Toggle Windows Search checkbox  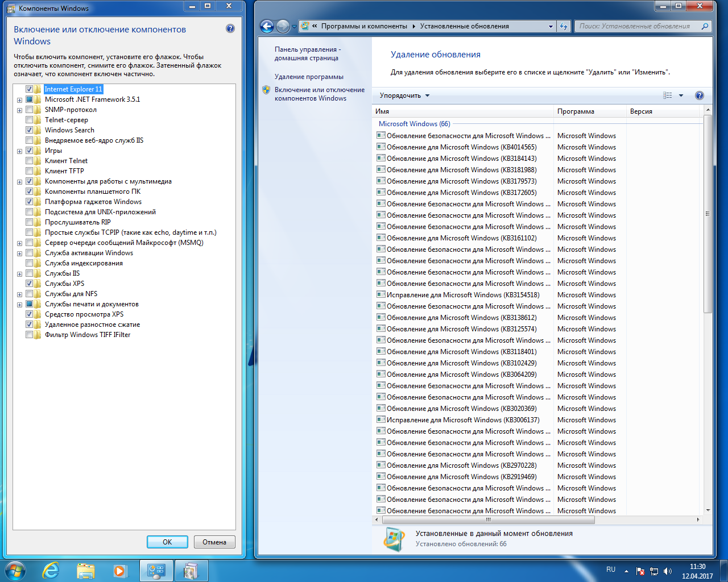click(x=29, y=130)
